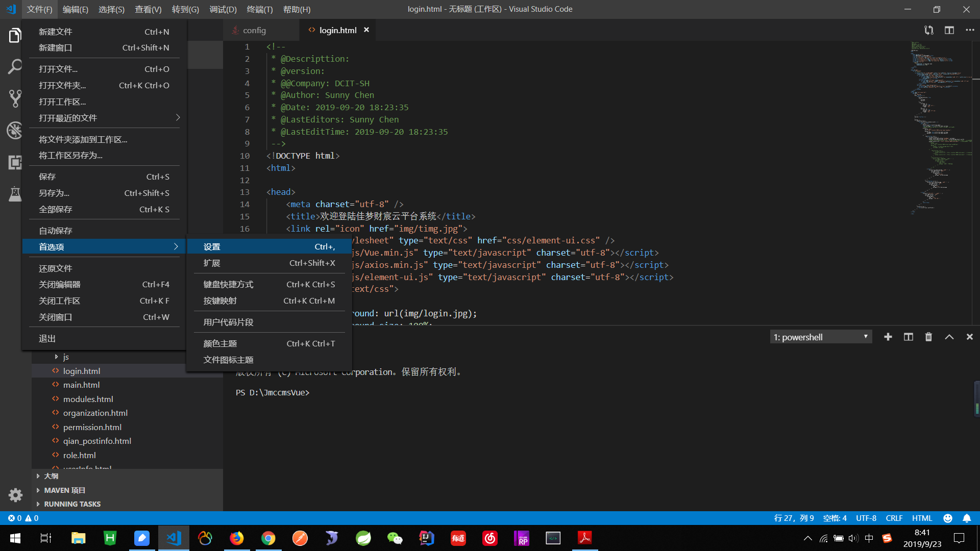Open WeChat from the taskbar
980x551 pixels.
pyautogui.click(x=395, y=538)
